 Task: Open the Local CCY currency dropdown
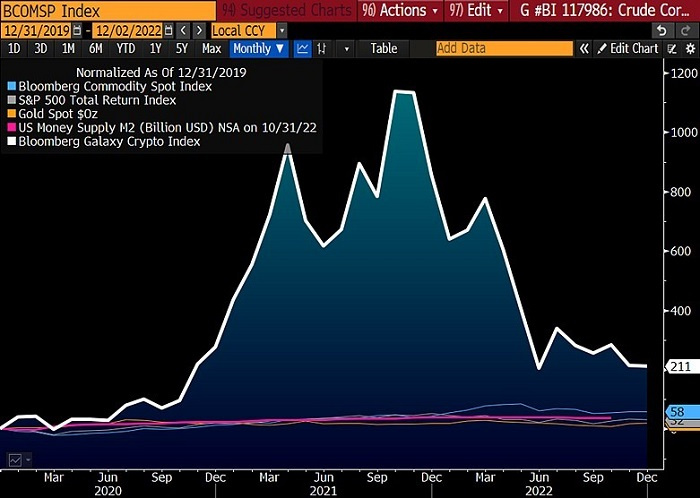244,30
